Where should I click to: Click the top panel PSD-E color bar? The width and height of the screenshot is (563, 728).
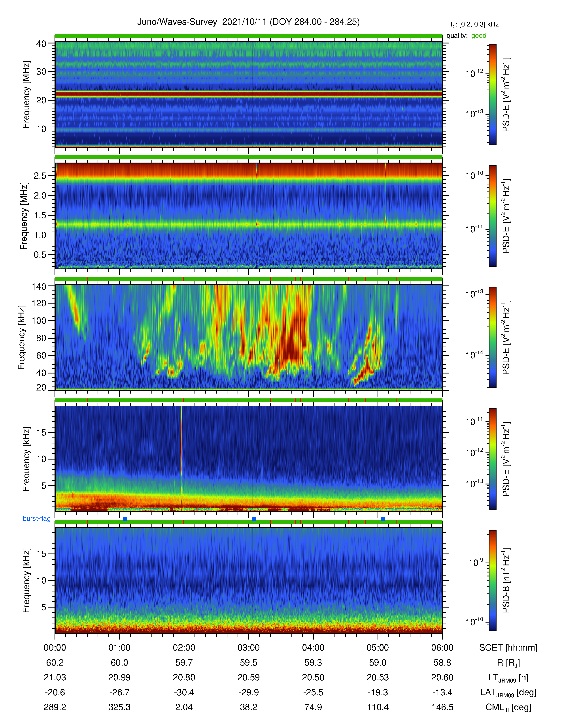click(493, 94)
